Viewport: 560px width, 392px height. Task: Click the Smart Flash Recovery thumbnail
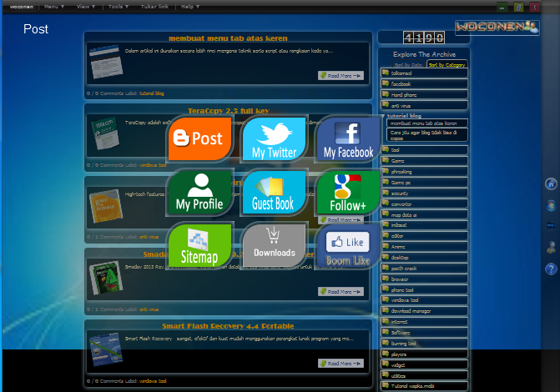[x=106, y=349]
